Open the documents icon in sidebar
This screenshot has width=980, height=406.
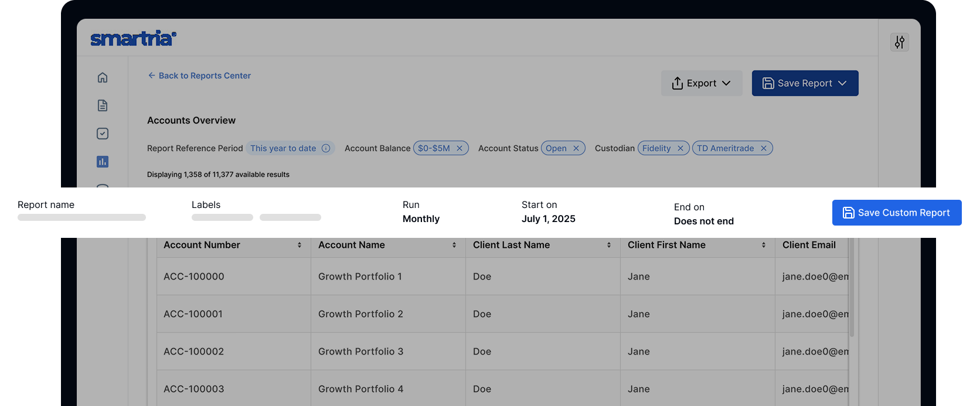pos(103,105)
